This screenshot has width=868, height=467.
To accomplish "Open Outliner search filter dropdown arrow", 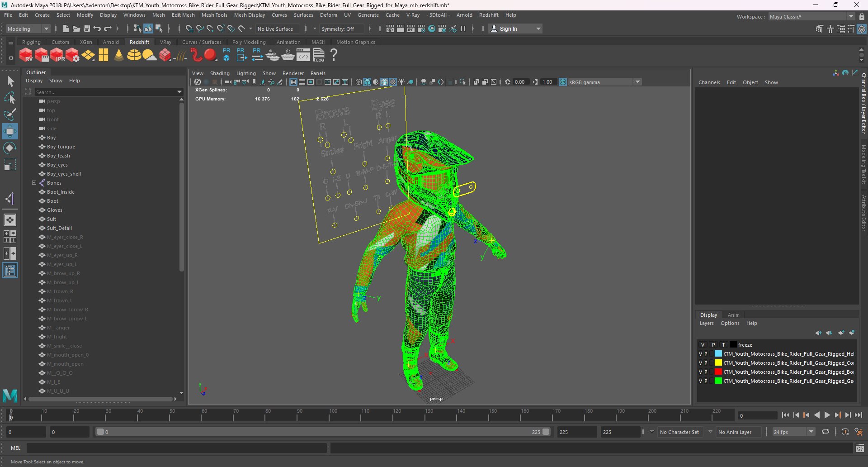I will click(179, 92).
